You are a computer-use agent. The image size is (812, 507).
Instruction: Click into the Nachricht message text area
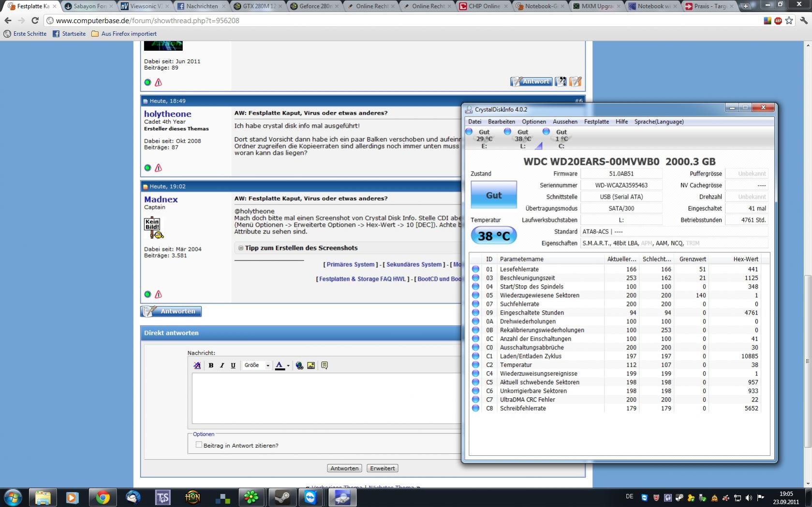click(x=327, y=398)
